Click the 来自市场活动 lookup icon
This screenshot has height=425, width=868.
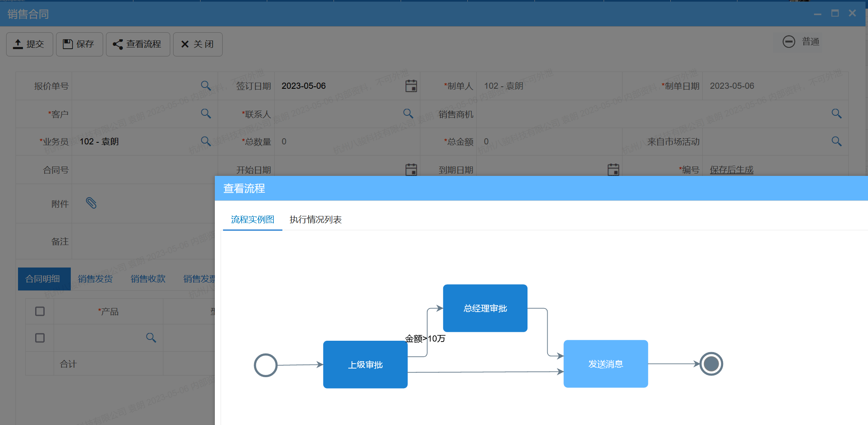pyautogui.click(x=836, y=141)
